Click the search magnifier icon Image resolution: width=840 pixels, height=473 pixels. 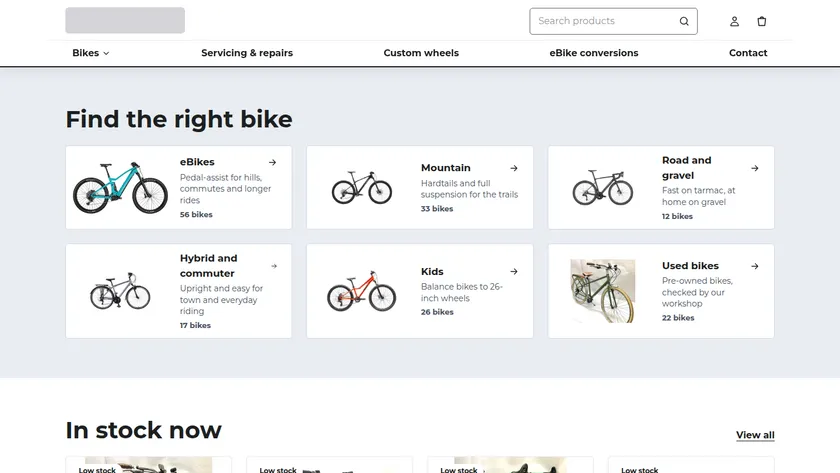click(684, 21)
